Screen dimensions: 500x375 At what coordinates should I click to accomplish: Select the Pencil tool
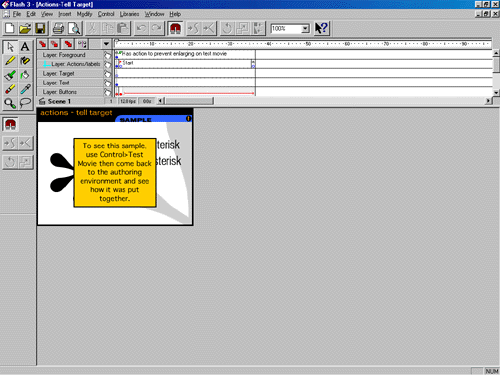(10, 61)
